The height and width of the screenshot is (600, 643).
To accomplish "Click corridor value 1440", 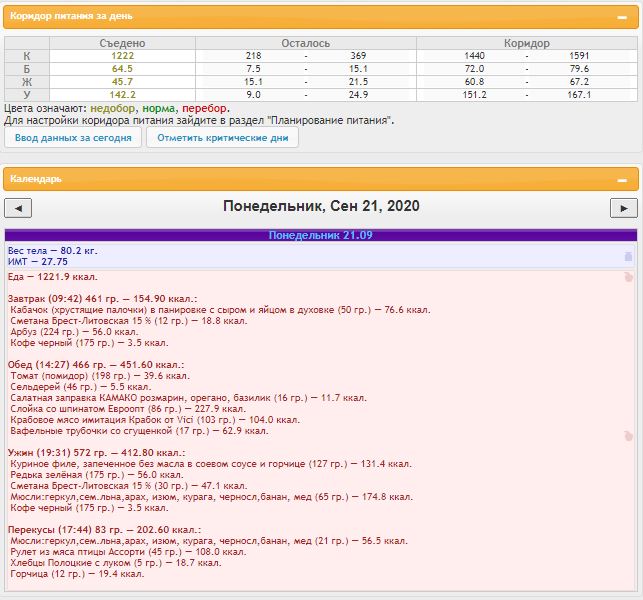I will point(474,56).
